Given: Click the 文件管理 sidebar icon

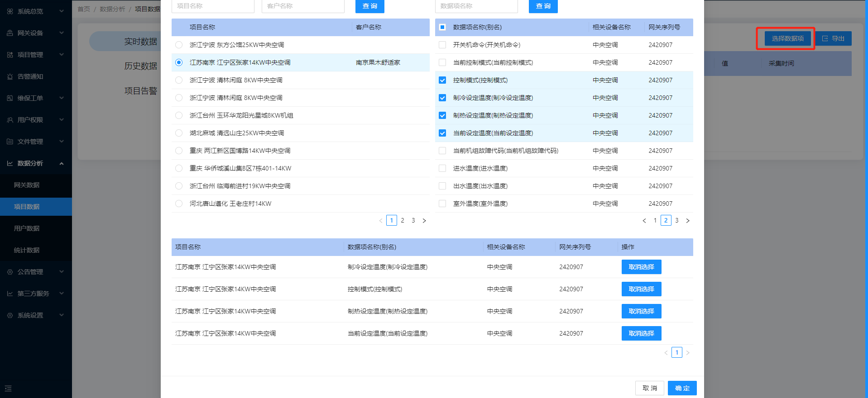Looking at the screenshot, I should [x=10, y=142].
